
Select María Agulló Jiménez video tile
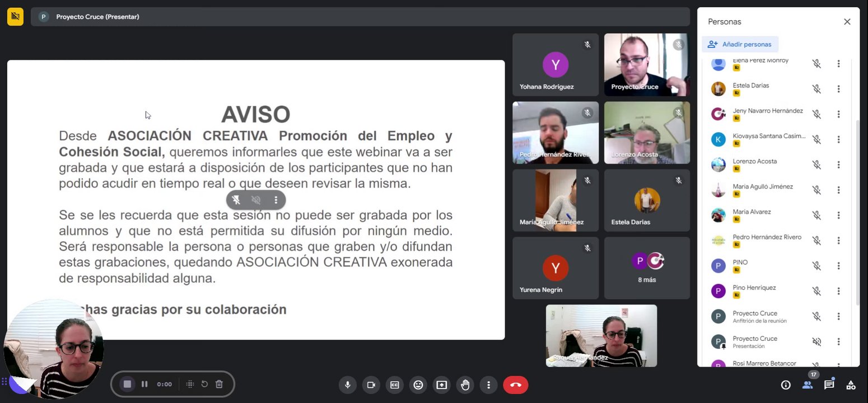click(556, 200)
